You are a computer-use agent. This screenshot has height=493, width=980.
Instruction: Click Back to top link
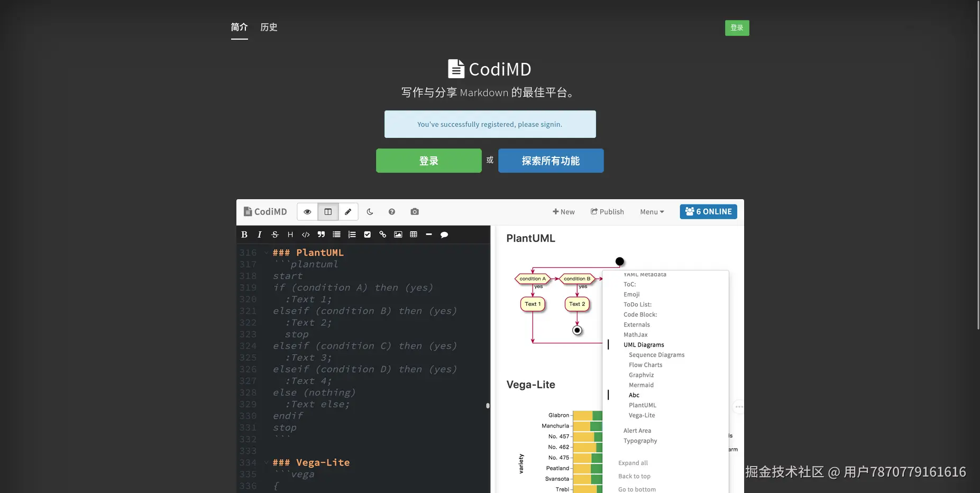click(635, 476)
